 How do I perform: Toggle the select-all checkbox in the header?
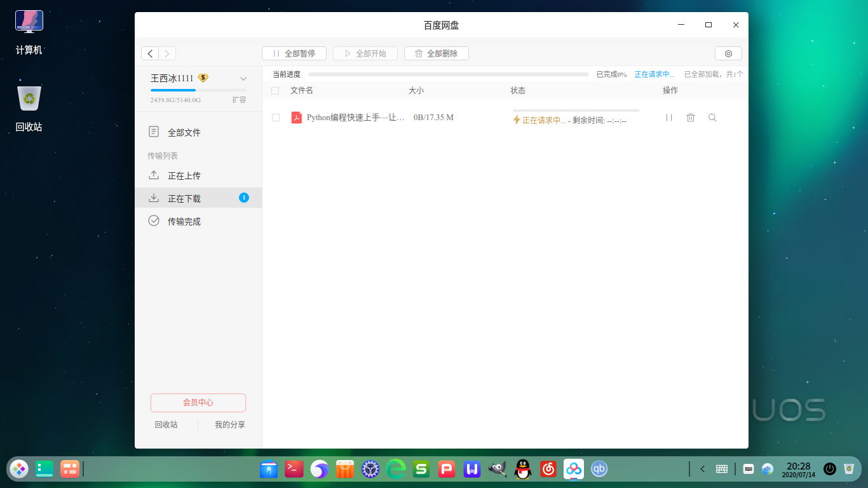point(275,91)
